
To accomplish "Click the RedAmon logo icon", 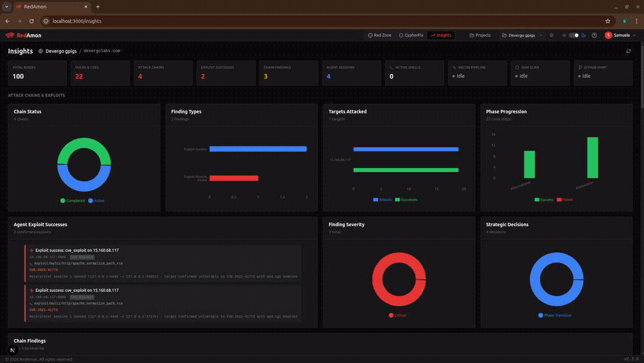I will [10, 35].
